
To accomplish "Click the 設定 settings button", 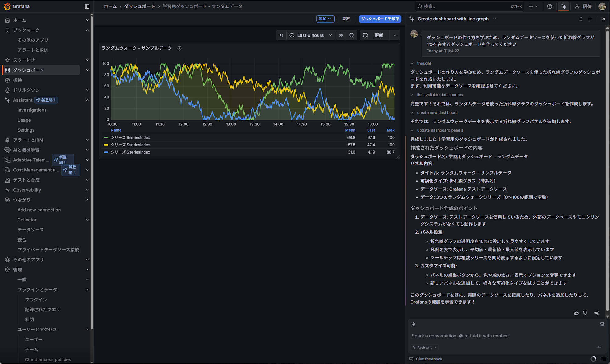I will tap(346, 19).
